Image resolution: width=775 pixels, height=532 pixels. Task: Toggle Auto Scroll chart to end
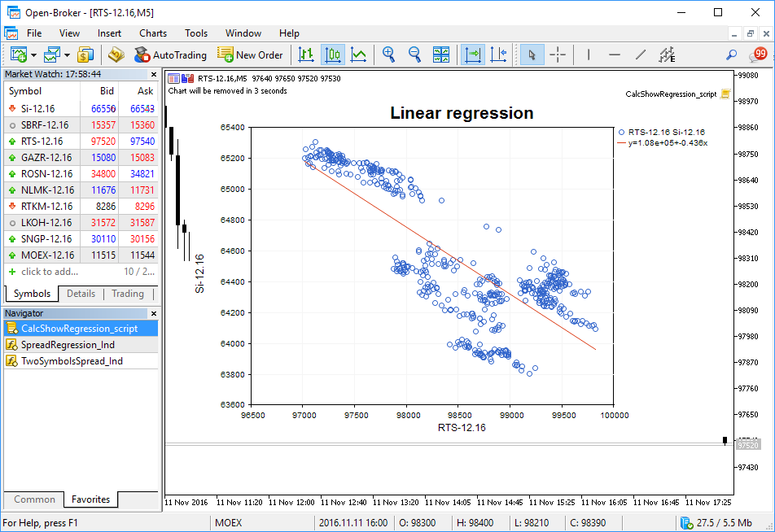pyautogui.click(x=472, y=55)
